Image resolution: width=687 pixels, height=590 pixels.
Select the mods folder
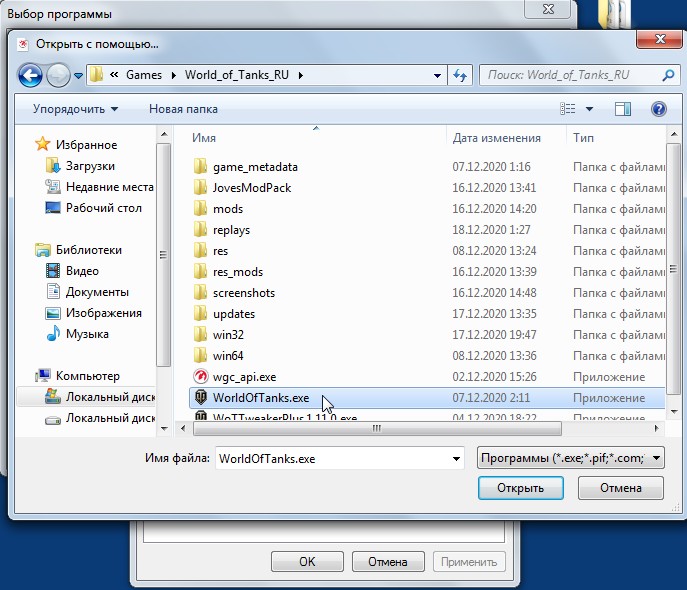pos(228,209)
